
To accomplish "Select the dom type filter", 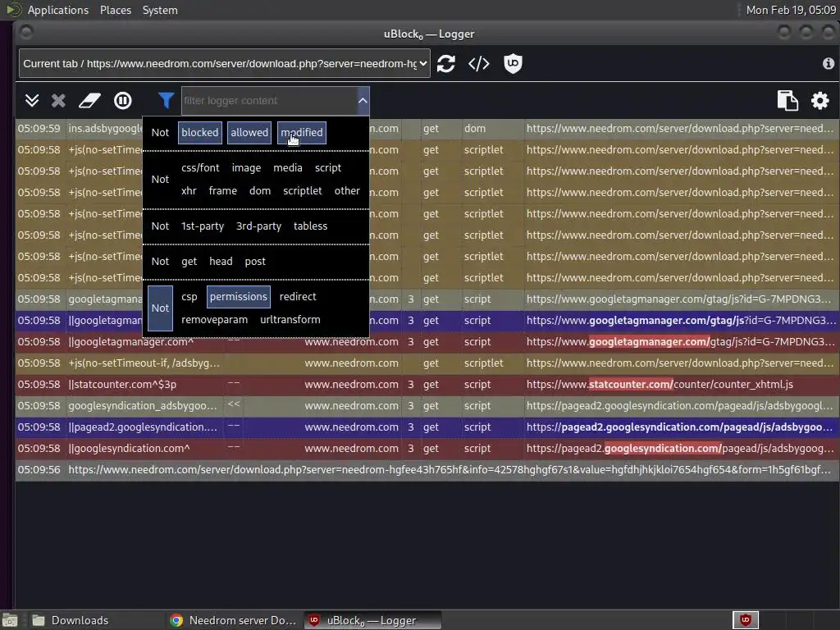I will coord(260,190).
